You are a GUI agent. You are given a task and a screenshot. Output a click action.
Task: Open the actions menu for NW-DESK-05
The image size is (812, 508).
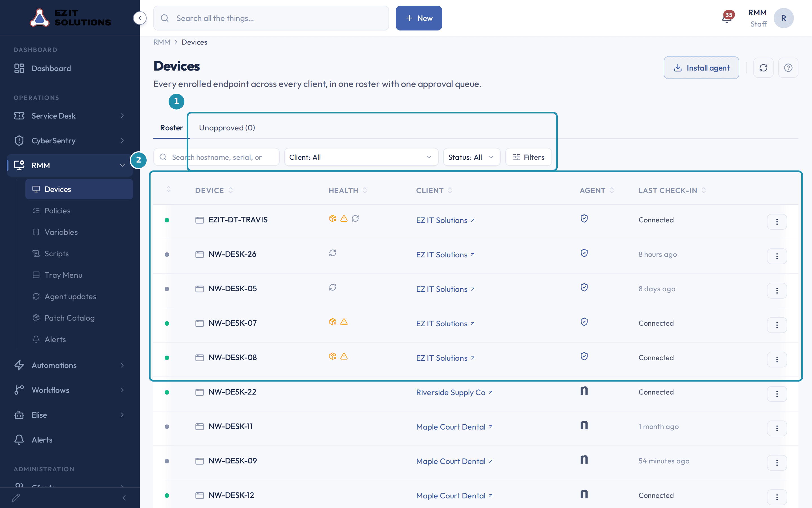(777, 290)
